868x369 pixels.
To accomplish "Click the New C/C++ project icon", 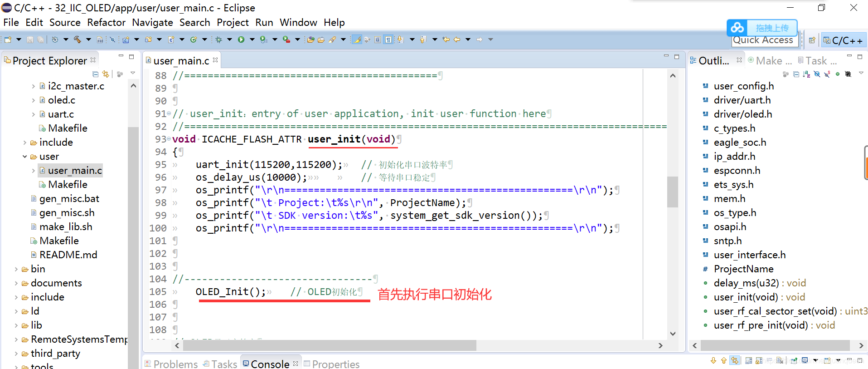I will point(126,39).
